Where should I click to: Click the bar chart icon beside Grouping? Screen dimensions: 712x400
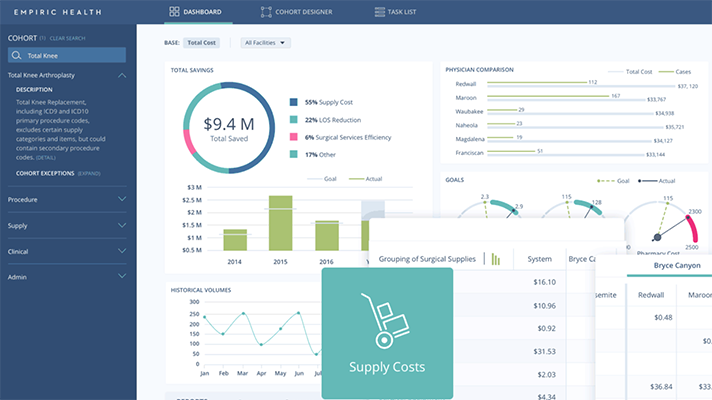pos(494,259)
